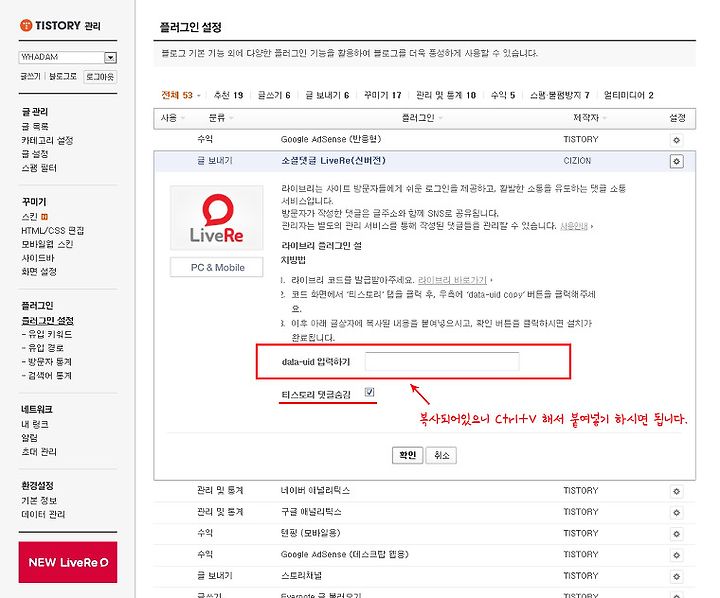
Task: Click the 구글 애널리틱스 plugin row name
Action: [311, 512]
